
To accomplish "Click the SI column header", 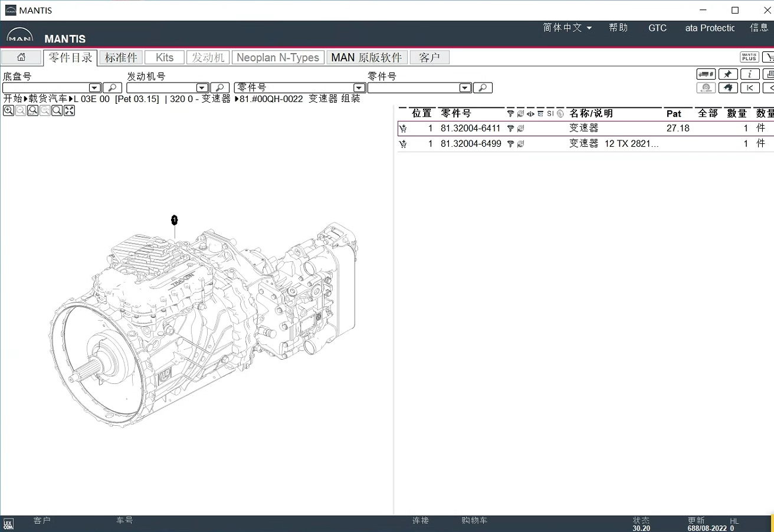I will tap(550, 113).
